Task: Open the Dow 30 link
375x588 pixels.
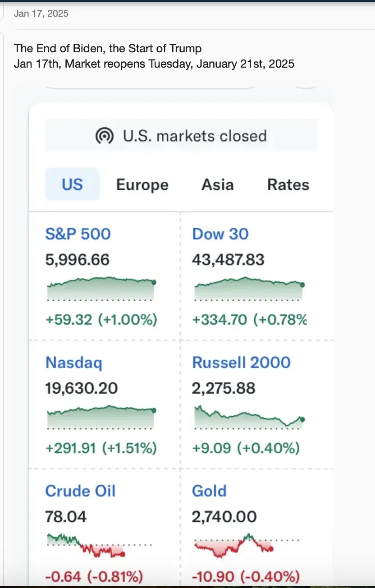Action: pos(220,234)
